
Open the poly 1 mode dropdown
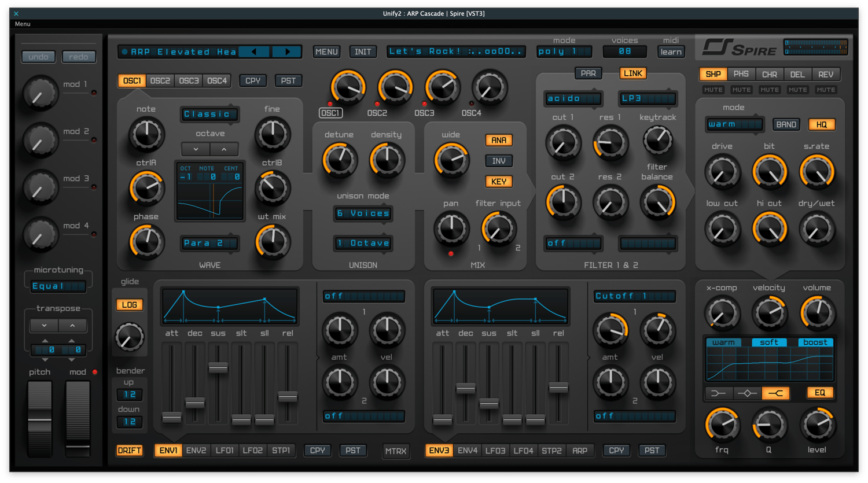(x=564, y=51)
